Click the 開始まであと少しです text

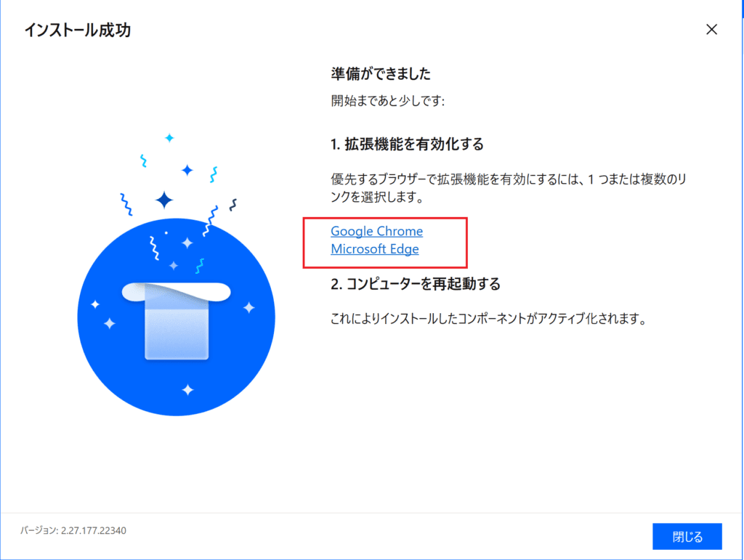[x=388, y=100]
